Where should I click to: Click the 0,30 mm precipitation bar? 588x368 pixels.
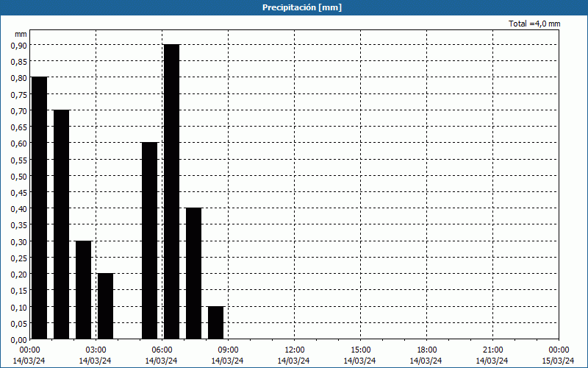click(83, 290)
